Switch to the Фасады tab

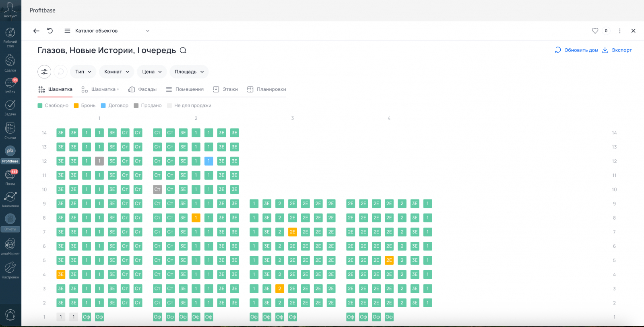pyautogui.click(x=142, y=89)
